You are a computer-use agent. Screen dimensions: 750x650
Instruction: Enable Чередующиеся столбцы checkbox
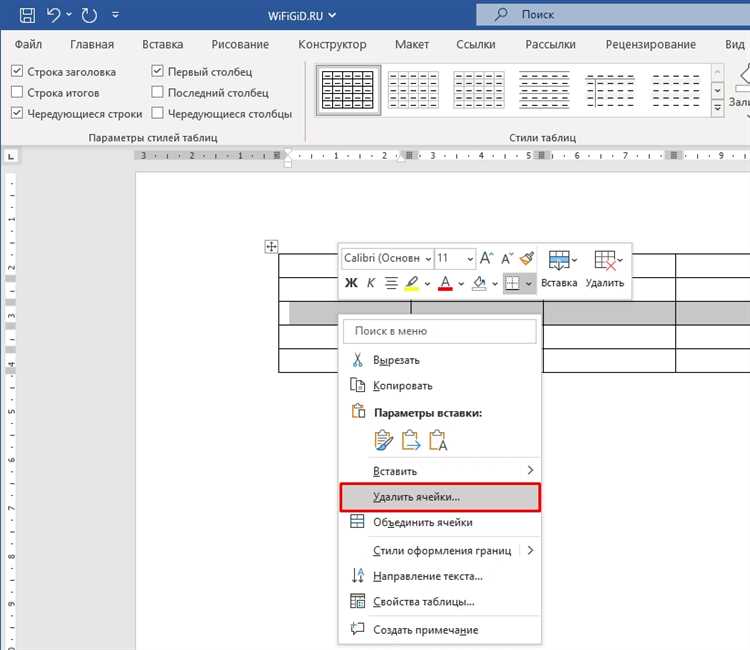tap(157, 113)
